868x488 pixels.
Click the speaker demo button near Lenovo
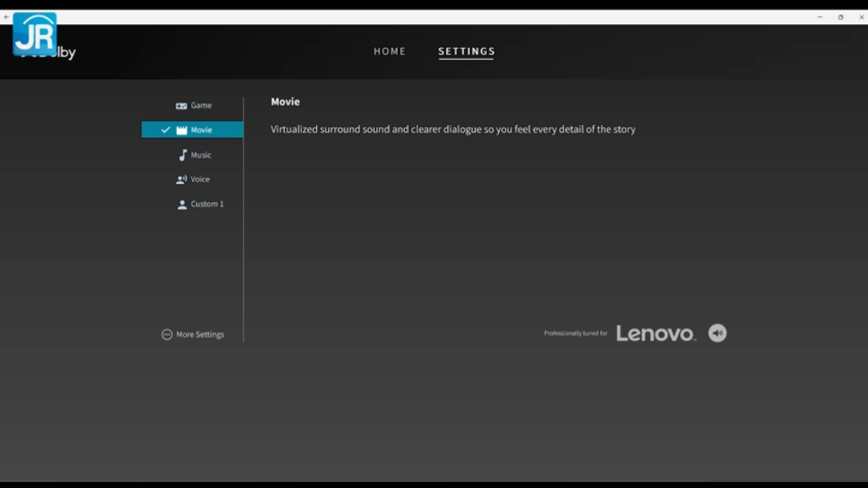click(717, 333)
